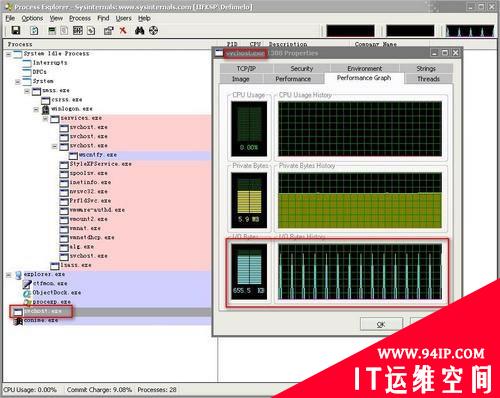
Task: Collapse the services.exe tree node
Action: (x=45, y=118)
